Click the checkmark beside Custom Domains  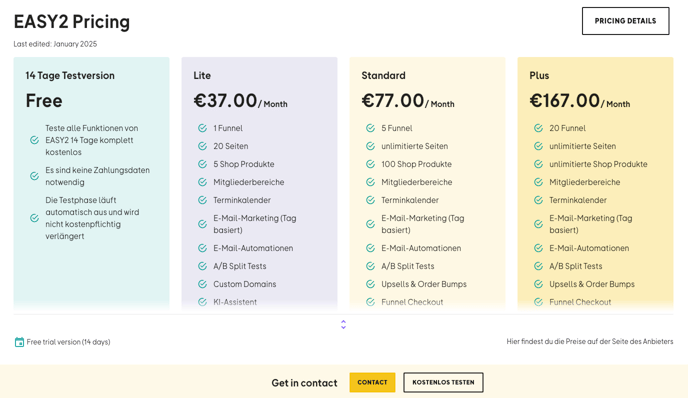click(x=202, y=284)
